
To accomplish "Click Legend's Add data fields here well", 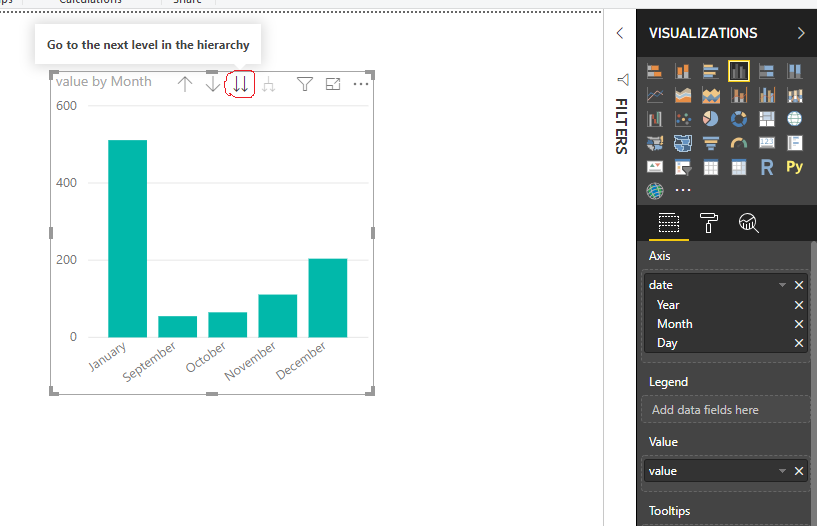I will 725,410.
